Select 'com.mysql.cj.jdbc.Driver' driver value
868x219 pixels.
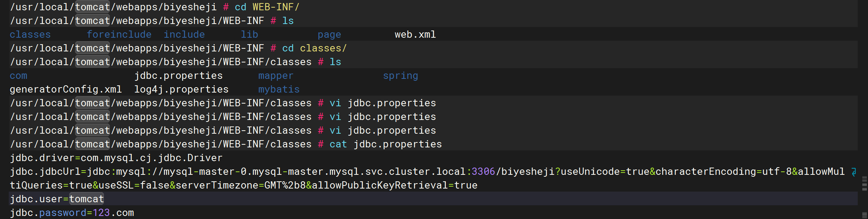152,158
